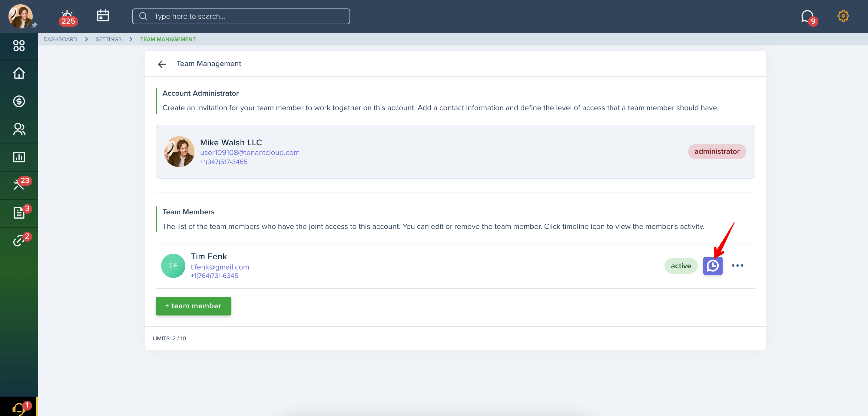Click phone number +1(764)731-6345
Viewport: 868px width, 416px height.
(x=214, y=276)
